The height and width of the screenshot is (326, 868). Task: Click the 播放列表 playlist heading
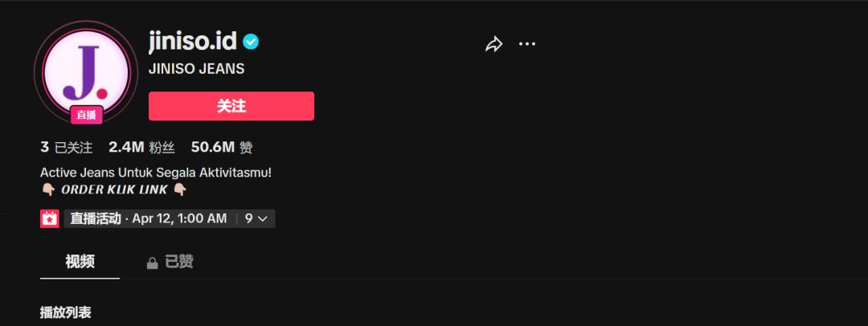coord(65,312)
